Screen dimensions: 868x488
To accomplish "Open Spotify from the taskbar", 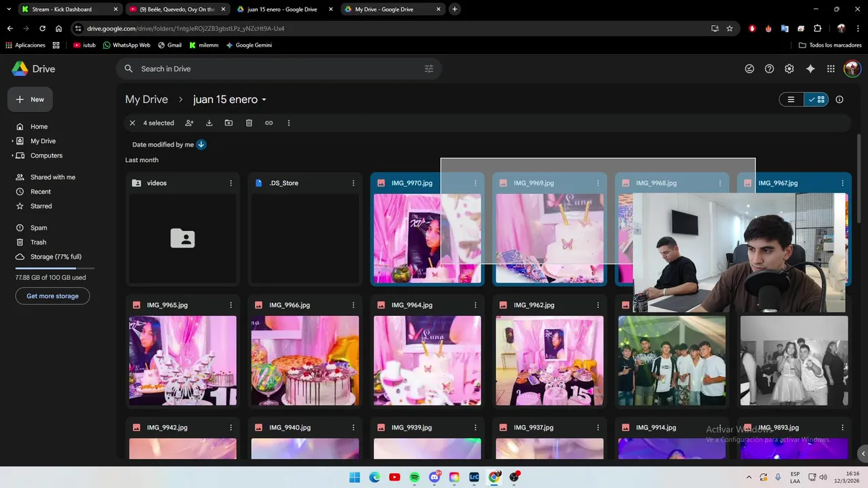I will pos(415,477).
